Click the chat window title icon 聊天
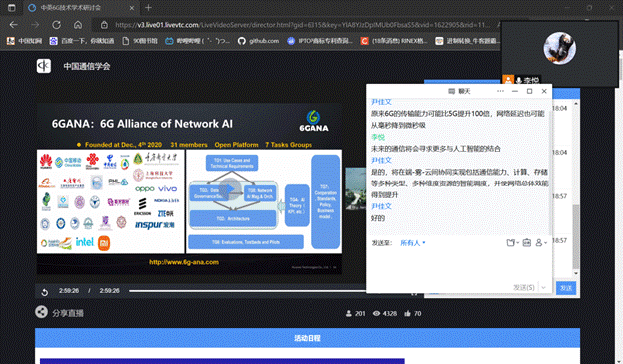This screenshot has height=364, width=623. pos(451,91)
